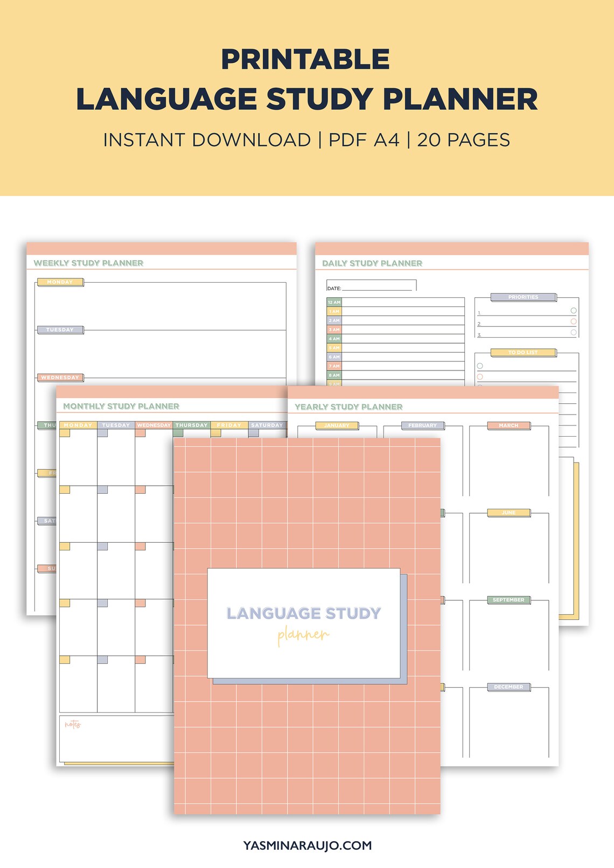Viewport: 614px width, 868px height.
Task: Click the 1 AM time row
Action: (395, 311)
